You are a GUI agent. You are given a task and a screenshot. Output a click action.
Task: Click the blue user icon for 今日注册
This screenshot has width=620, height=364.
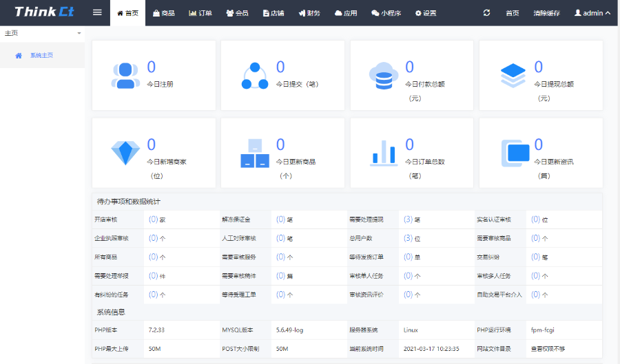[125, 75]
